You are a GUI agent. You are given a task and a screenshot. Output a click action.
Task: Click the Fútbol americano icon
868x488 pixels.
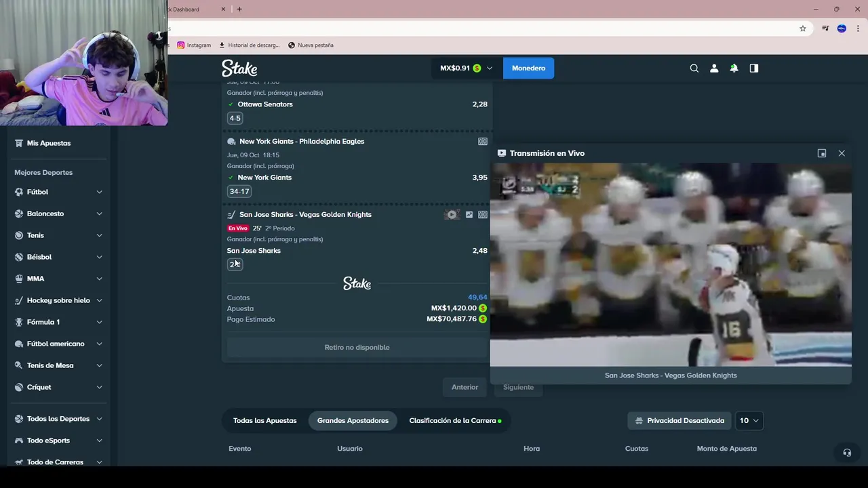(19, 344)
